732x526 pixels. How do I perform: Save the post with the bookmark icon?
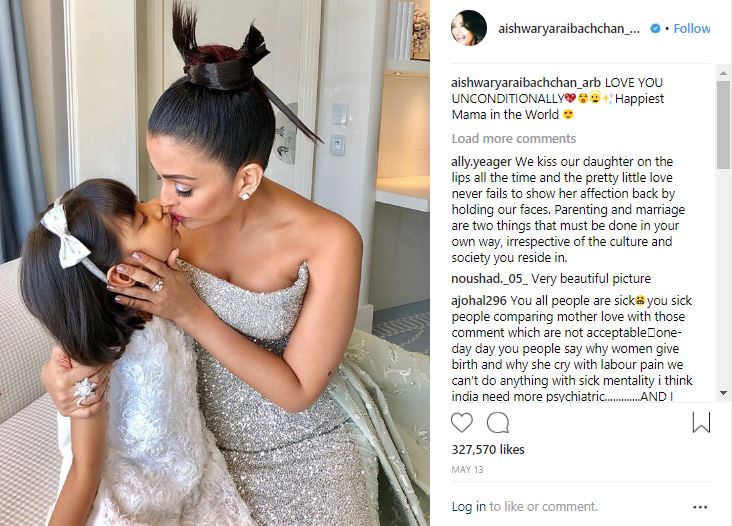tap(701, 422)
